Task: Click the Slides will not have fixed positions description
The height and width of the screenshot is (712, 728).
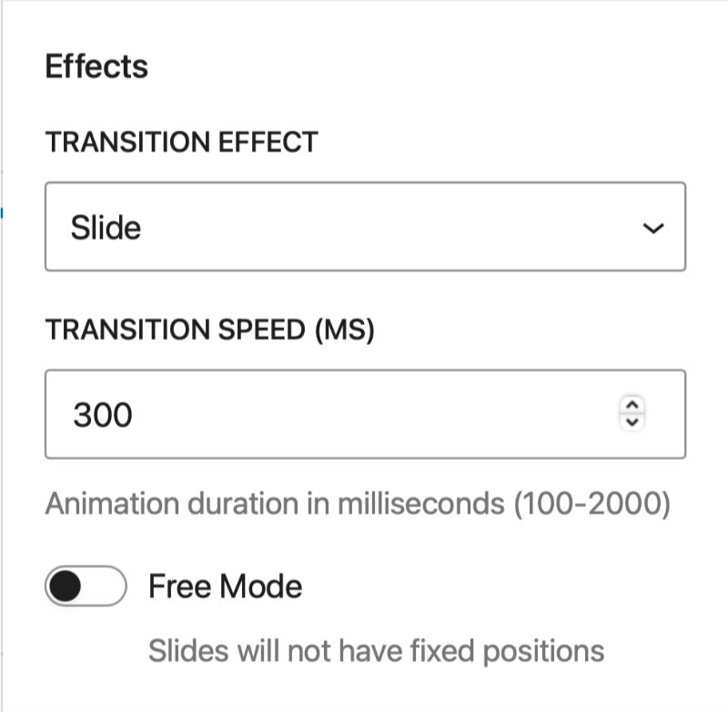Action: point(376,651)
